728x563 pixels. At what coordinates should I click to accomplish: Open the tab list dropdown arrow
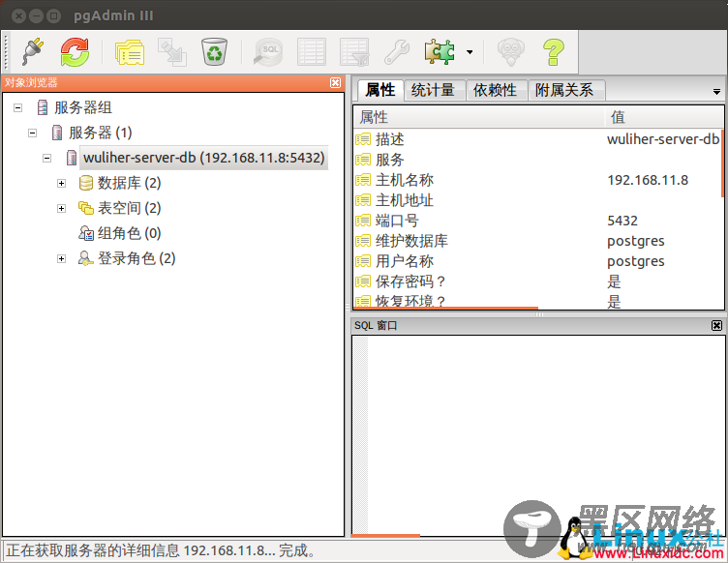click(x=716, y=92)
